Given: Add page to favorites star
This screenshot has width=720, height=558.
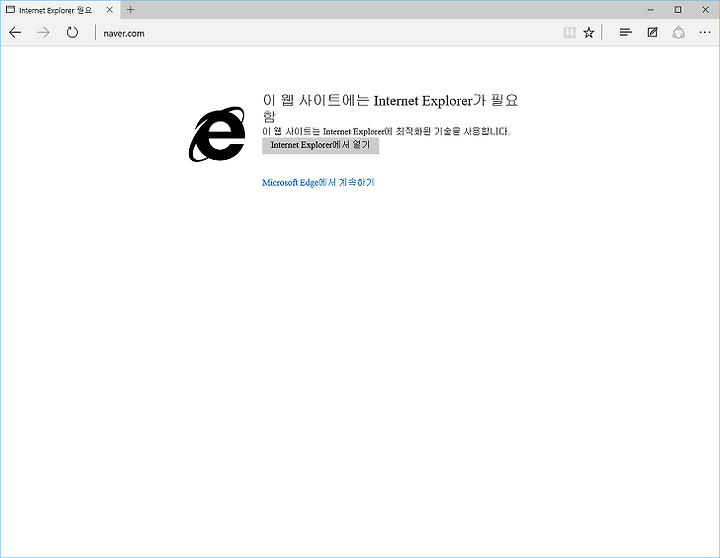Looking at the screenshot, I should (589, 33).
